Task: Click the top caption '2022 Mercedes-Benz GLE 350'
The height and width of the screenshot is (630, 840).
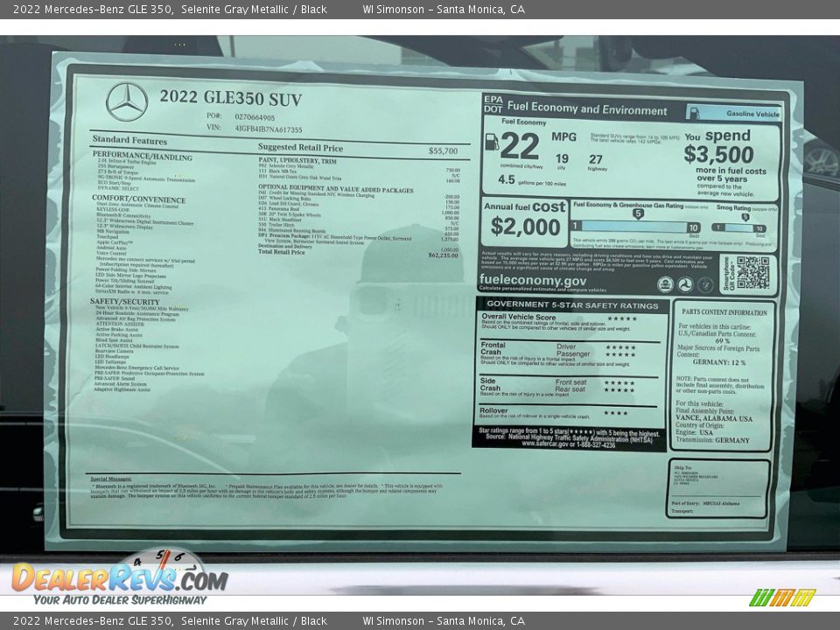Action: pos(93,9)
